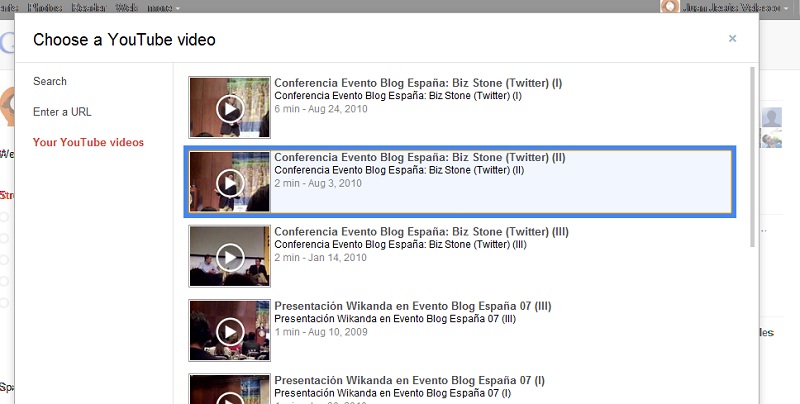Click the '1 min - Aug 10, 2009' text
Screen dimensions: 800x404
coord(321,332)
